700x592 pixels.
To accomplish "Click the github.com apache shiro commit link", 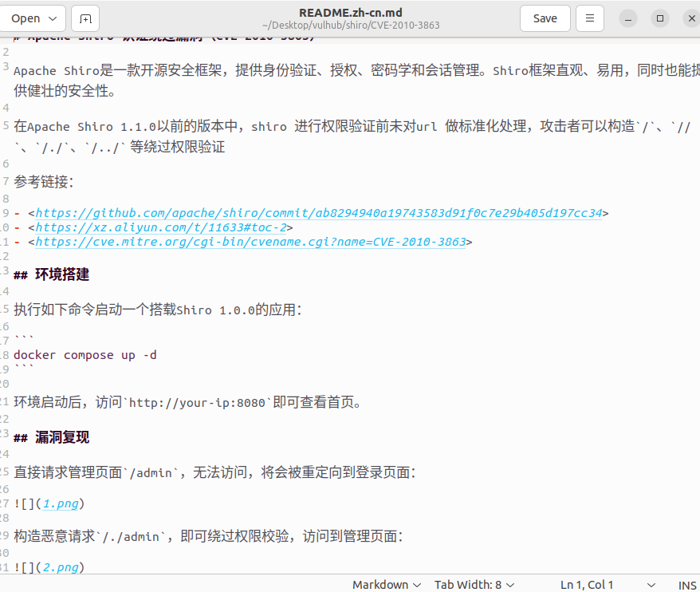I will 319,213.
